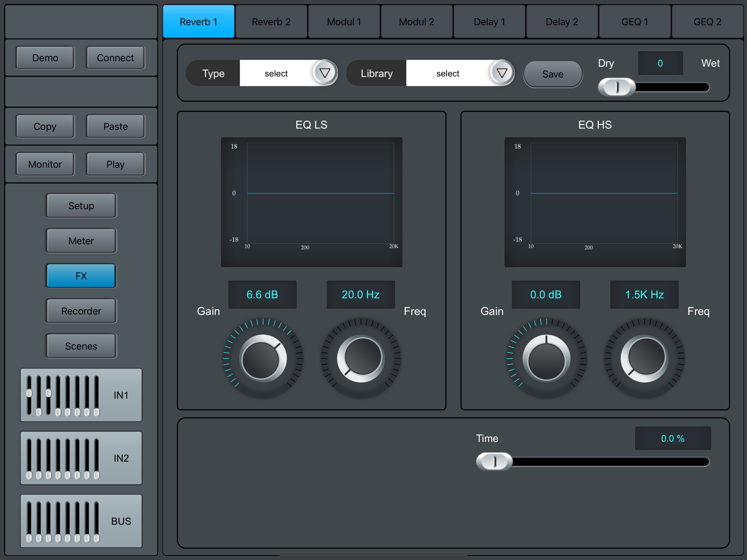Image resolution: width=747 pixels, height=560 pixels.
Task: Click the EQ HS Freq knob
Action: click(x=644, y=359)
